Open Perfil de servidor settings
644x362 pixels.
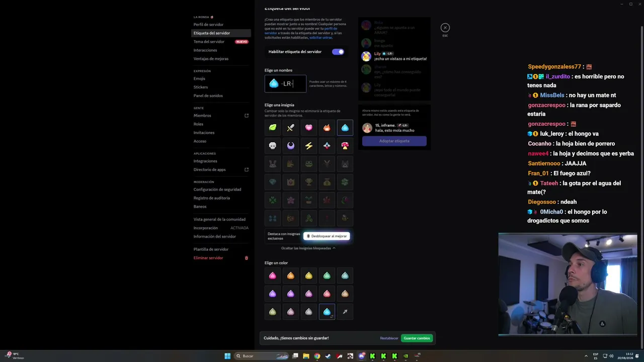click(221, 25)
